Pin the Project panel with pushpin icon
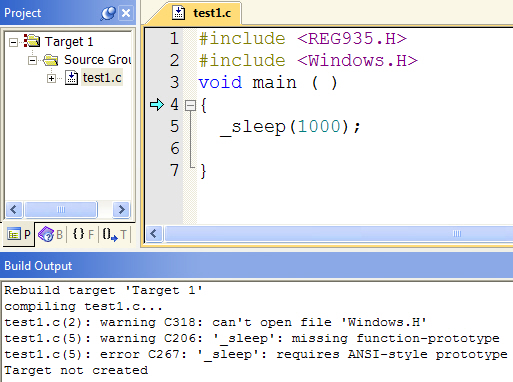This screenshot has height=382, width=513. point(108,13)
